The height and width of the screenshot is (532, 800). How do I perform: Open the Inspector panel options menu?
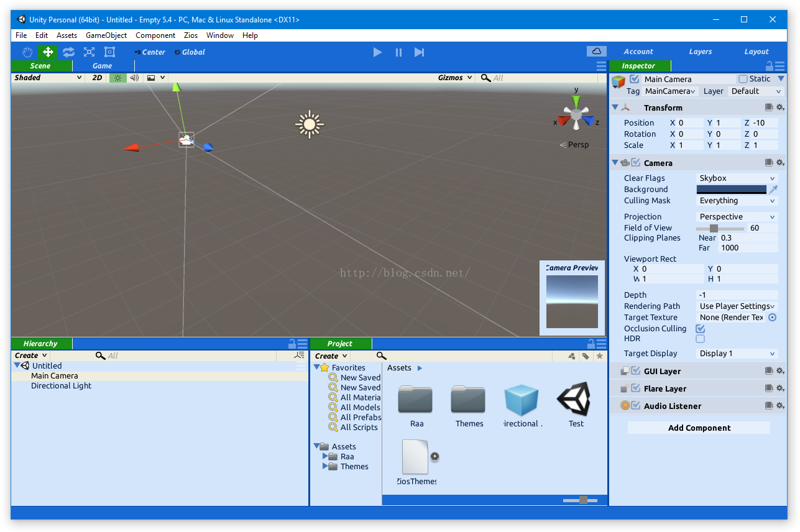coord(781,66)
